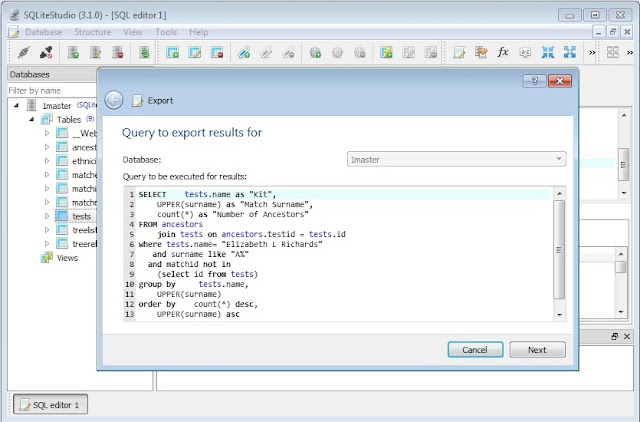Viewport: 640px width, 422px height.
Task: Open the Structure menu
Action: [93, 32]
